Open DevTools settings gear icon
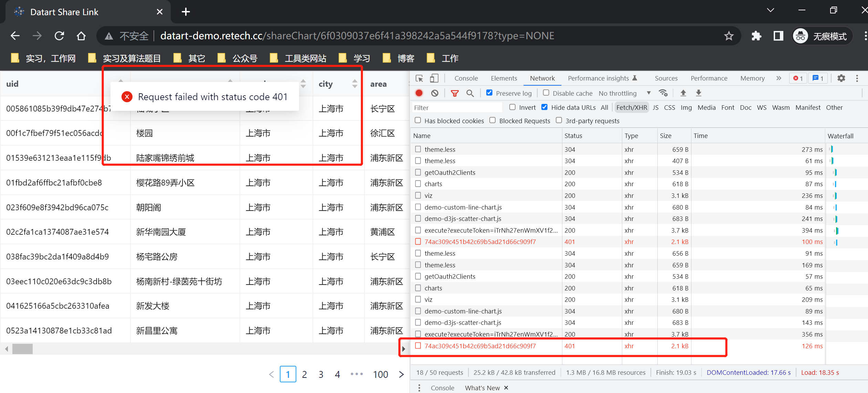Screen dimensions: 868x393 pos(841,78)
